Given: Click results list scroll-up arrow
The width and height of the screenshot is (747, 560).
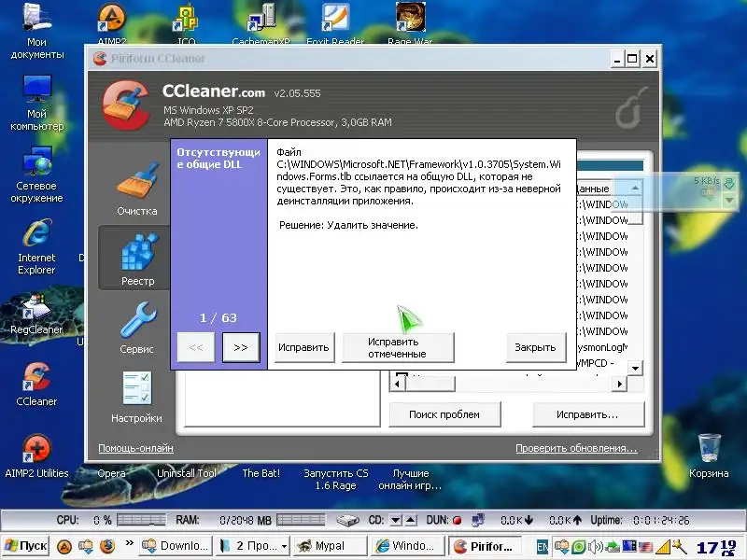Looking at the screenshot, I should (x=635, y=189).
